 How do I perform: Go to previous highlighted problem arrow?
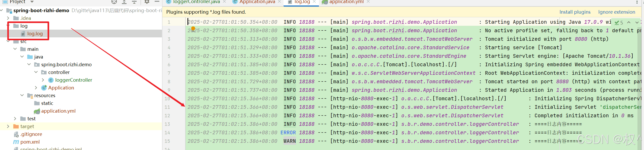[x=629, y=22]
